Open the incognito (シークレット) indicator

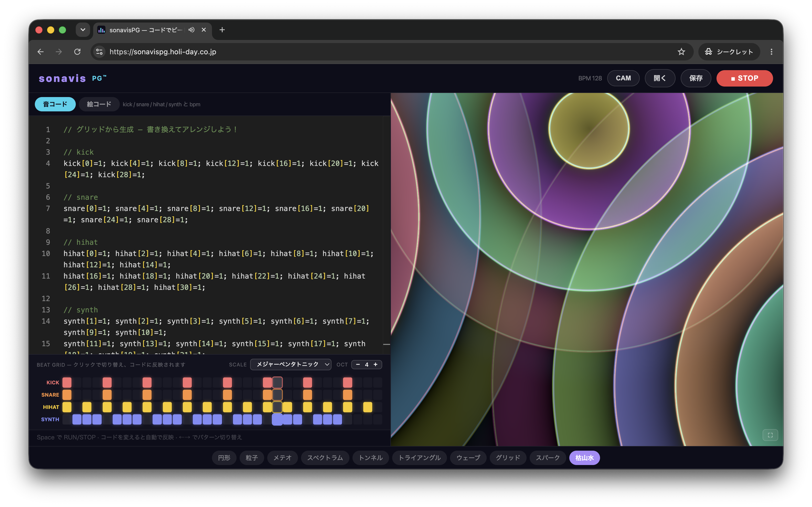coord(729,52)
